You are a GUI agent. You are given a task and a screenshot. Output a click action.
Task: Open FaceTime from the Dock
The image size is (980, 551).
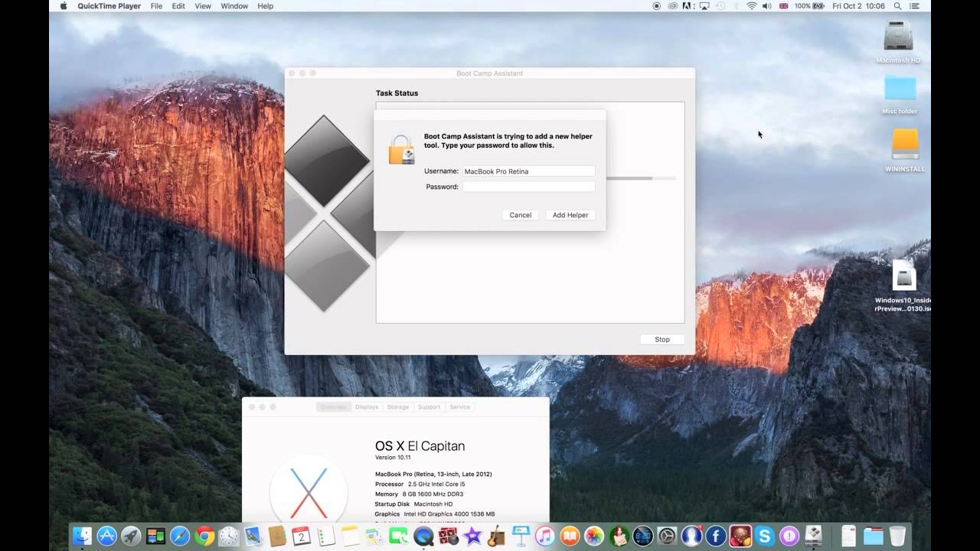pyautogui.click(x=399, y=536)
